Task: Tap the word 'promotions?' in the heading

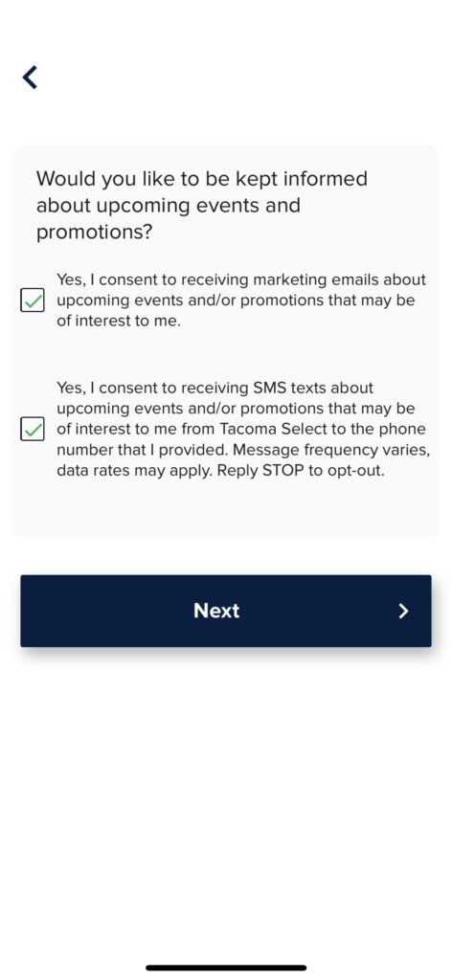Action: [x=94, y=234]
